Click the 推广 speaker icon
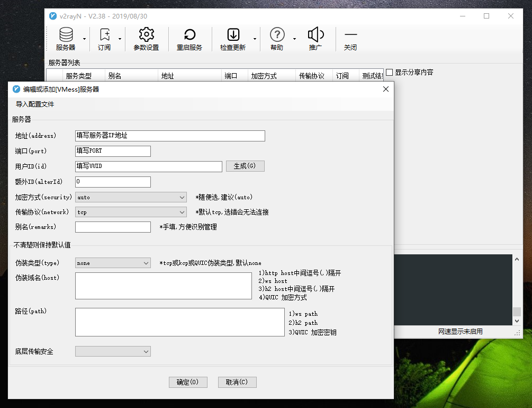 click(315, 39)
